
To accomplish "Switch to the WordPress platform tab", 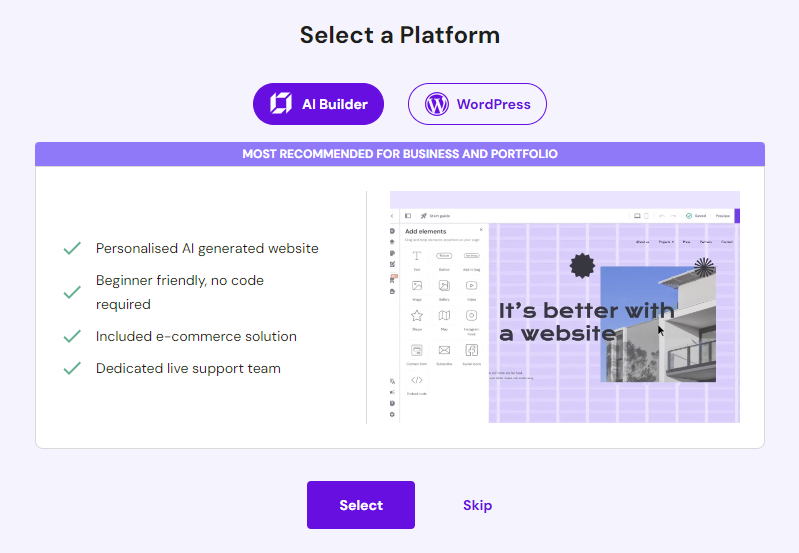I will (x=477, y=104).
